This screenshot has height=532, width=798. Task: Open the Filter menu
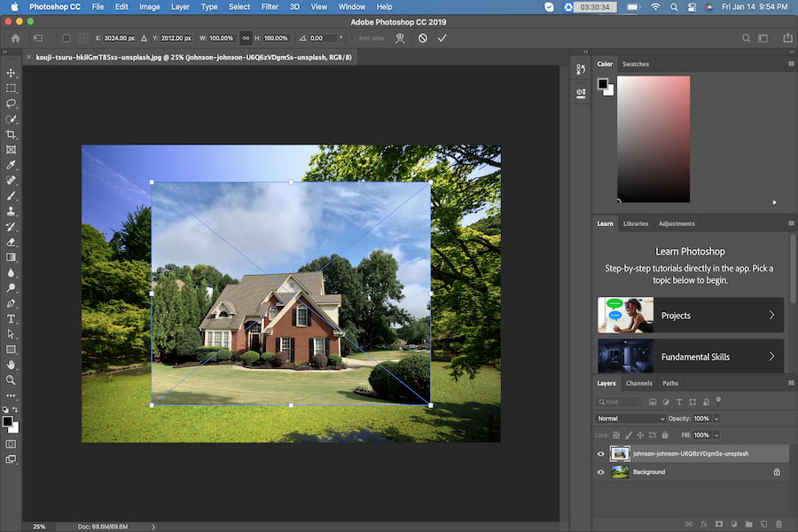click(269, 6)
